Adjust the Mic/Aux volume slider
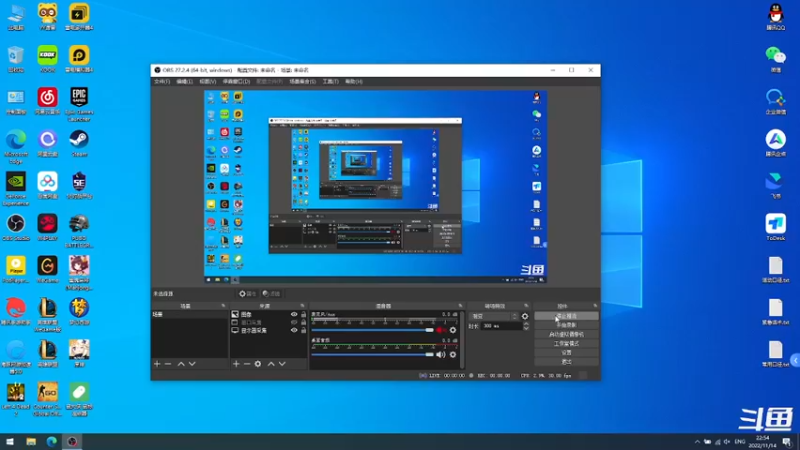 pos(372,330)
